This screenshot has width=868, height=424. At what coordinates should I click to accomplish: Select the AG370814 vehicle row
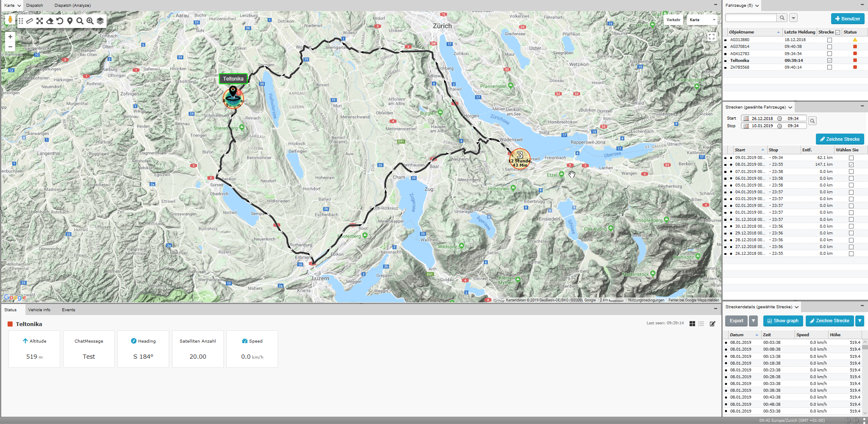pos(795,47)
